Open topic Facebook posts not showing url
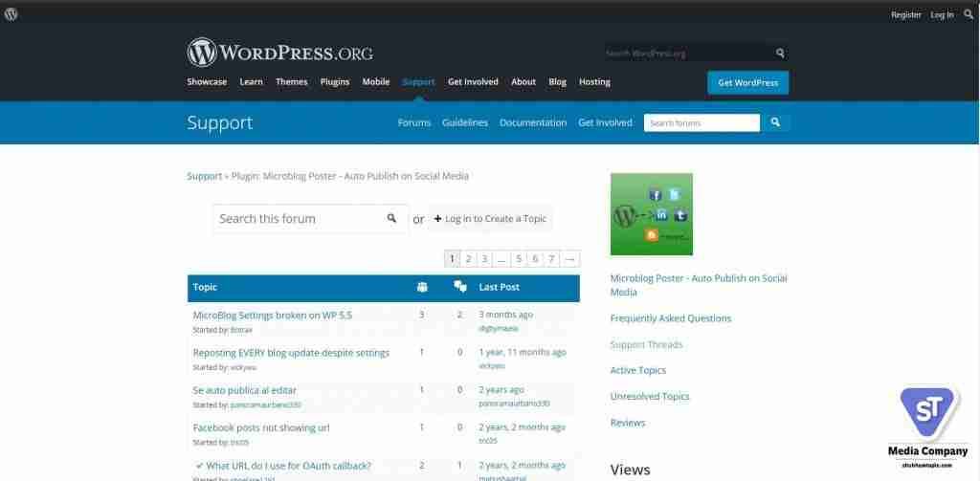980x481 pixels. coord(261,427)
